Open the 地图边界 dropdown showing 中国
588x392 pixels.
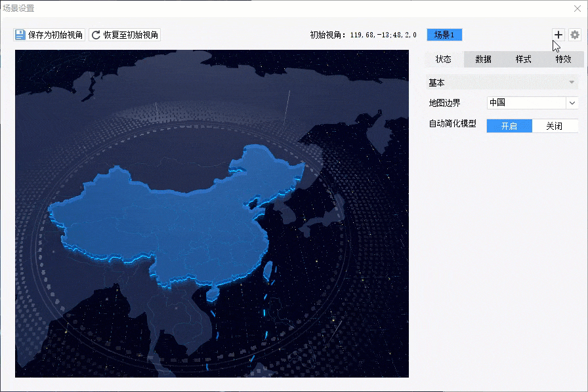[532, 103]
